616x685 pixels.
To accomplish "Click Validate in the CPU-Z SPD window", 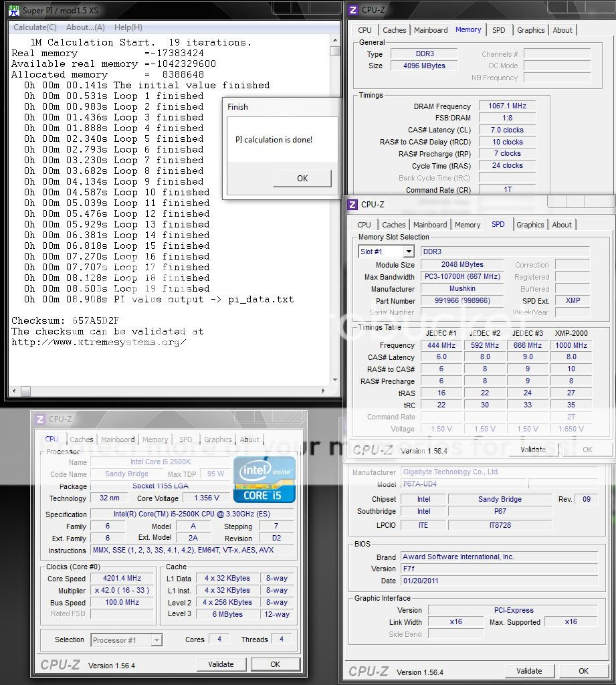I will point(533,450).
